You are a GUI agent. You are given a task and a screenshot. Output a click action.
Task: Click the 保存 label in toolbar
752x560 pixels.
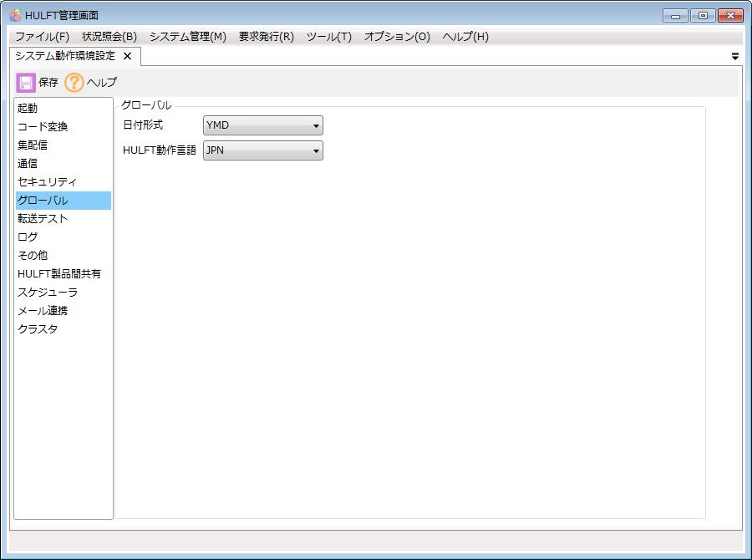pos(48,83)
